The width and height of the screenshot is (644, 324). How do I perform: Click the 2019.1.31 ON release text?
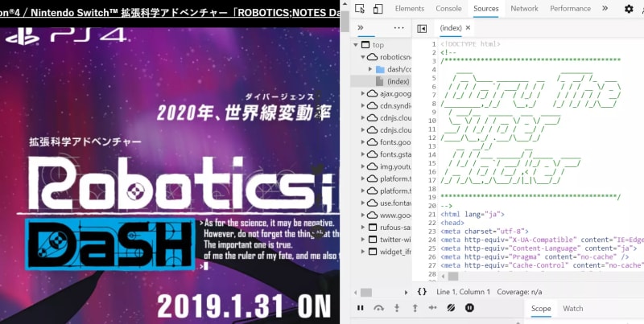click(x=244, y=306)
